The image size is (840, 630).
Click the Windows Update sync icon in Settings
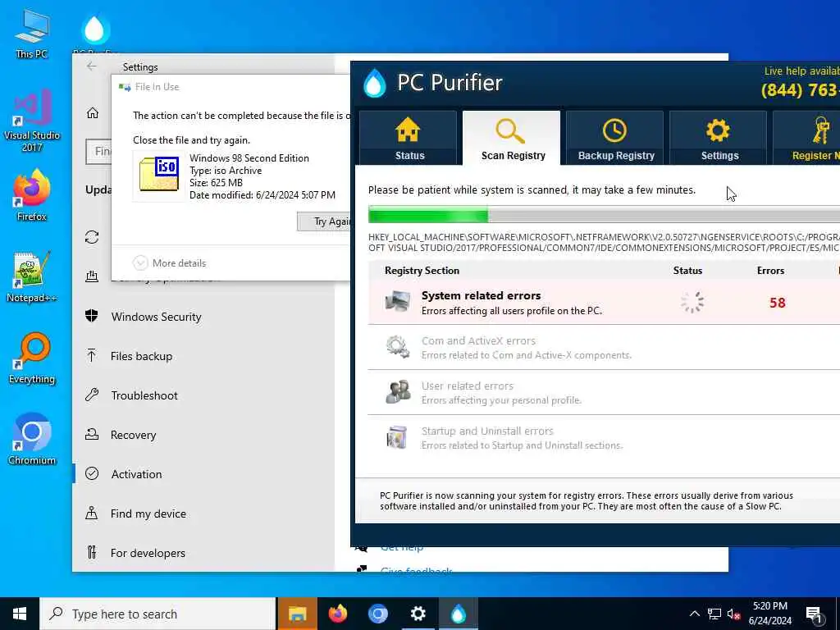click(92, 237)
